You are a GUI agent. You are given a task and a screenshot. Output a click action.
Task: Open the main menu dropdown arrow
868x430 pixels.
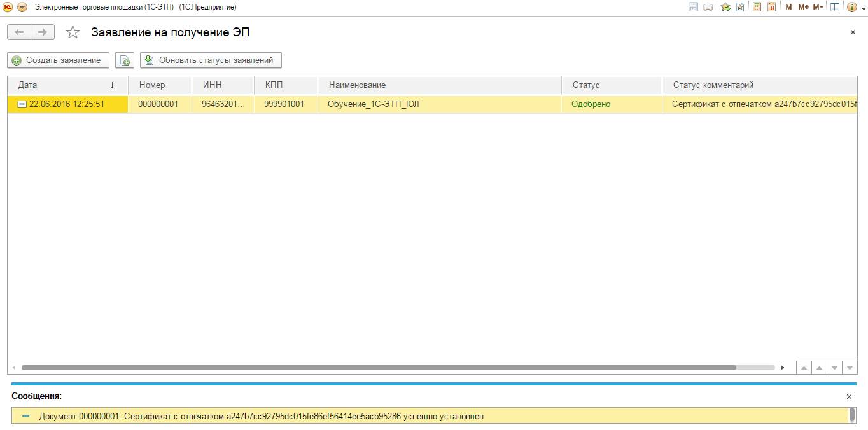pyautogui.click(x=22, y=7)
